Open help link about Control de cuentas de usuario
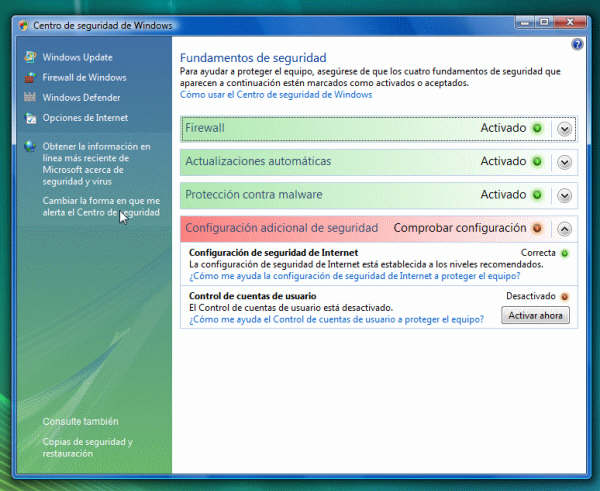Viewport: 600px width, 491px height. pos(336,319)
